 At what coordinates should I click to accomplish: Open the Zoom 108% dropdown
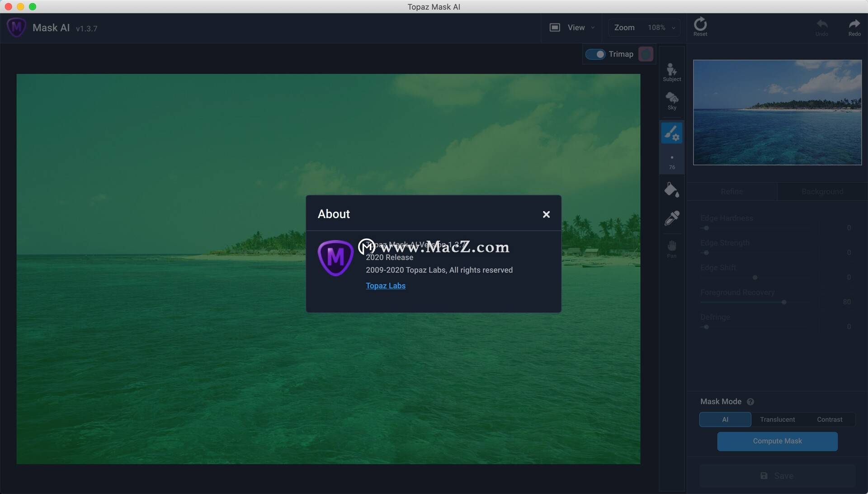(x=644, y=28)
